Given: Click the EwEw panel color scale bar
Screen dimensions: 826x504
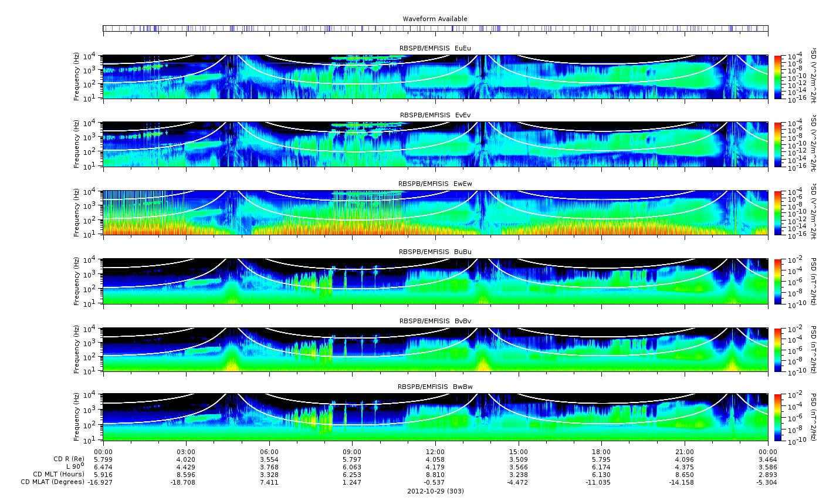Looking at the screenshot, I should pos(778,213).
